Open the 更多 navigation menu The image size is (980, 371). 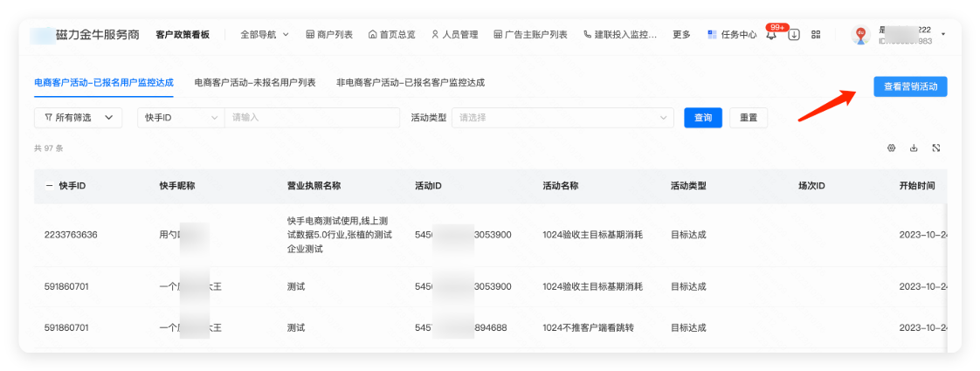tap(682, 35)
